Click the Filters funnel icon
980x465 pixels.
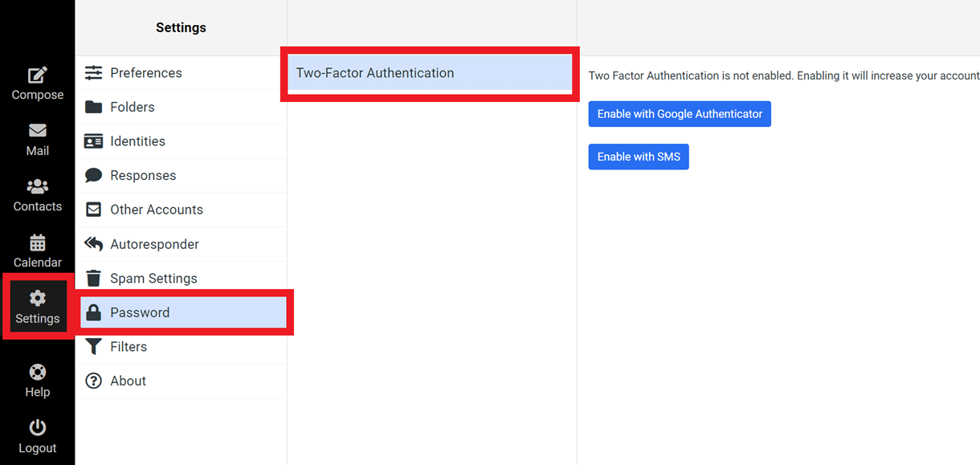pos(94,347)
